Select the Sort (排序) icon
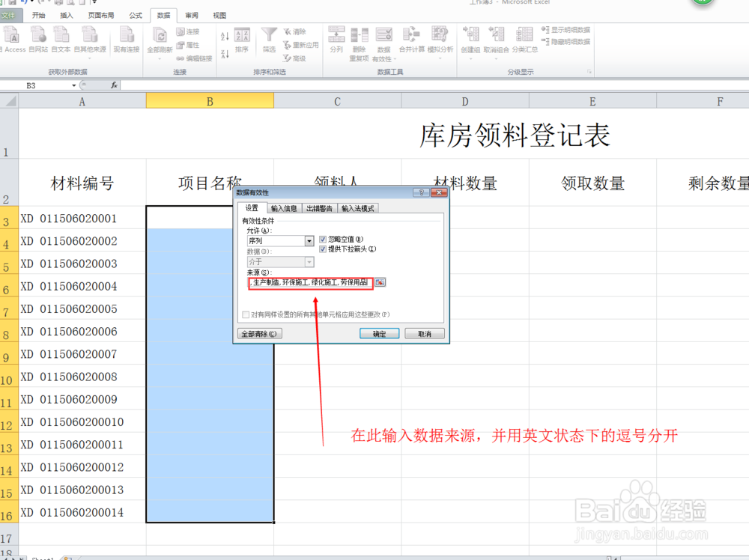Viewport: 749px width, 560px height. 242,39
